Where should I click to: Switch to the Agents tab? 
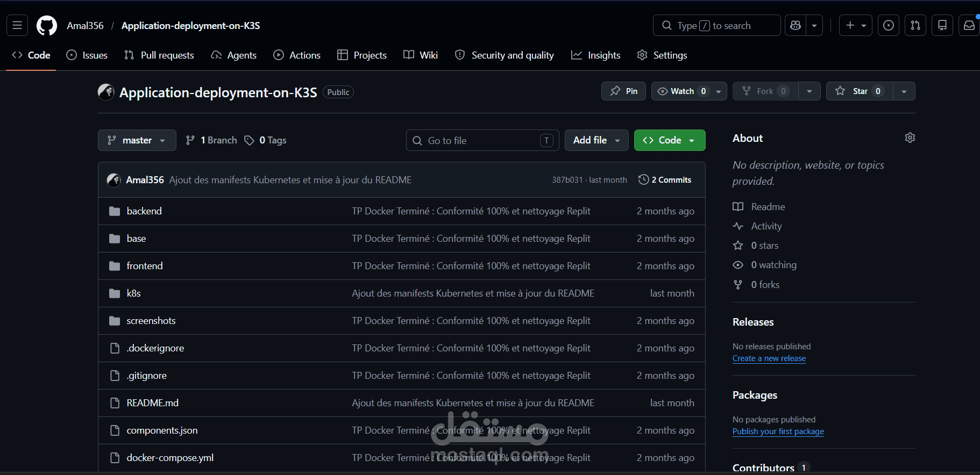click(234, 55)
